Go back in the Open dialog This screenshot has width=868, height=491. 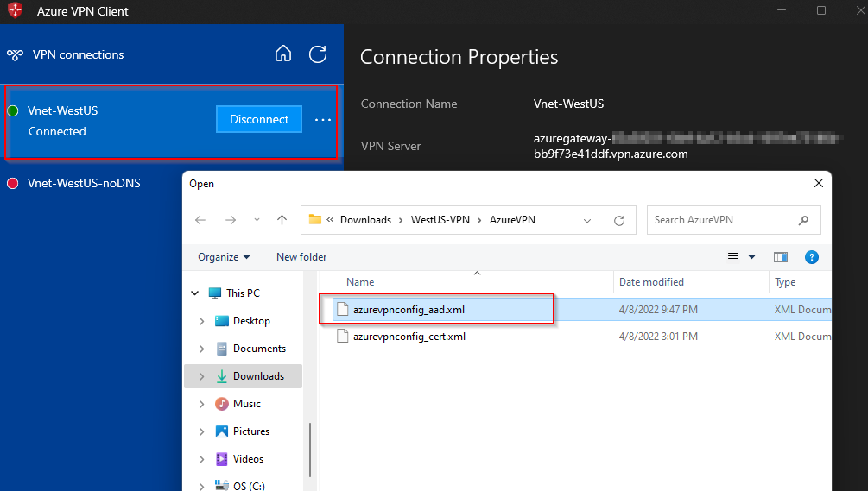200,220
